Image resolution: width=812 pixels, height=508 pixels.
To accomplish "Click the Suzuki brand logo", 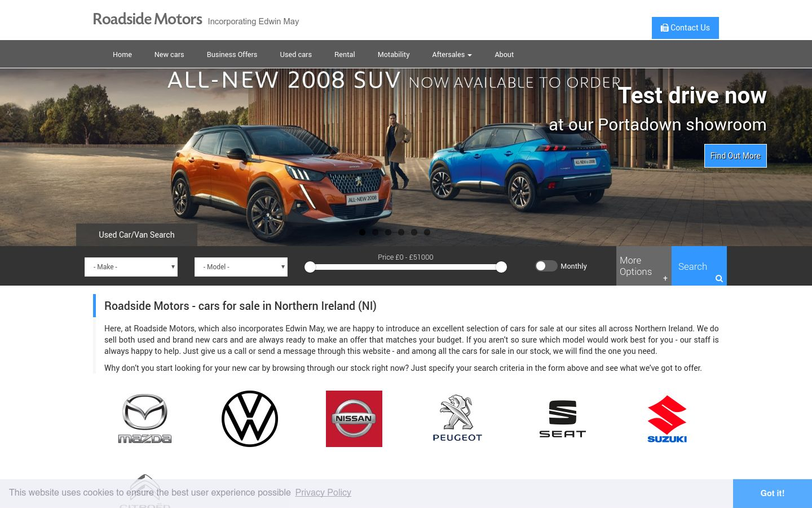I will 667,419.
